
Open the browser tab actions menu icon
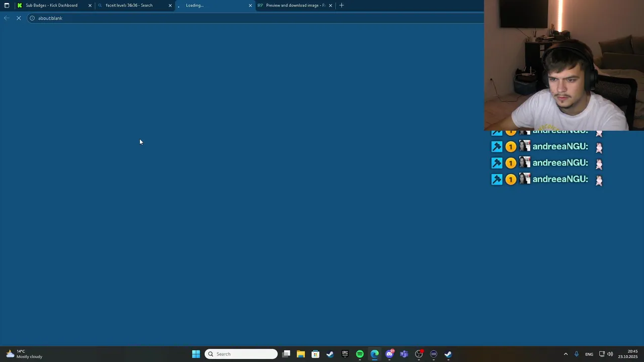(7, 6)
